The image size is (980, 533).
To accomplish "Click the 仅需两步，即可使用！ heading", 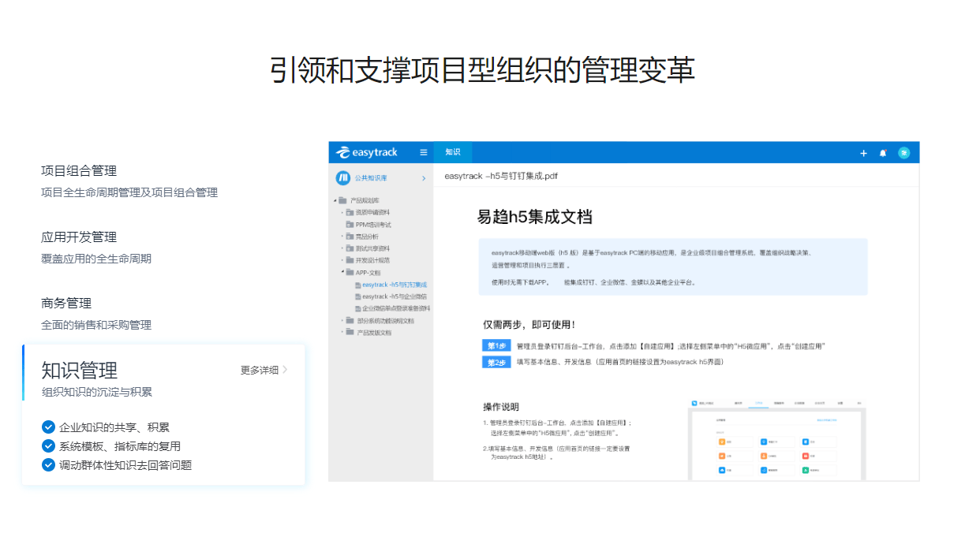I will pyautogui.click(x=529, y=324).
